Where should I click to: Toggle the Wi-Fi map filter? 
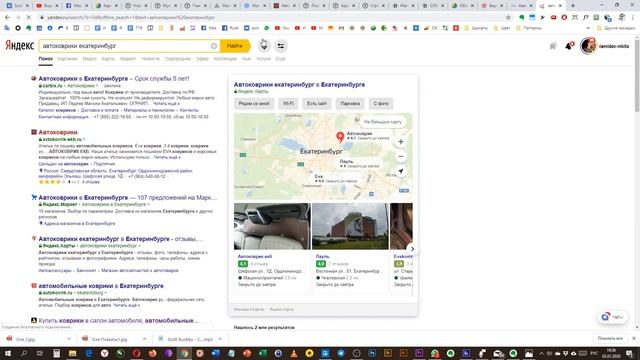(x=288, y=104)
